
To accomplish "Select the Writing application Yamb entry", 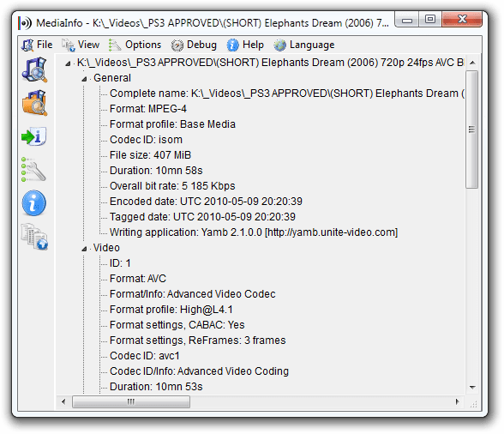I will pyautogui.click(x=254, y=232).
